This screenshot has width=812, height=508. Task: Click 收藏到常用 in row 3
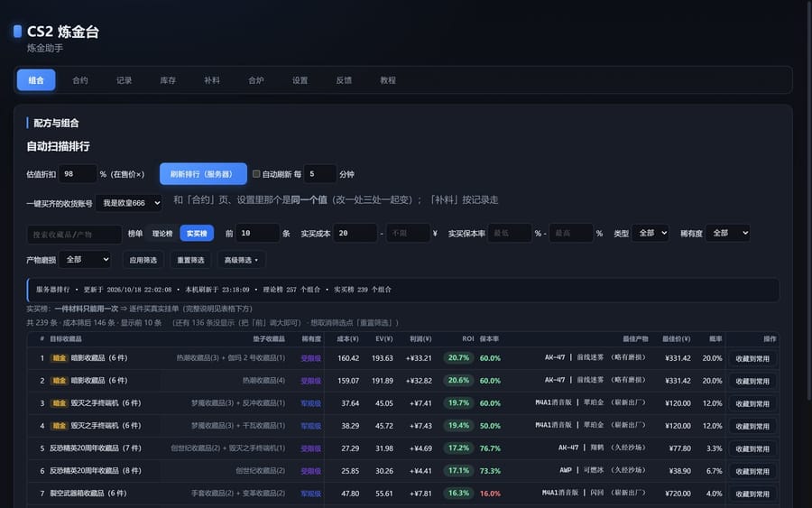pos(752,403)
